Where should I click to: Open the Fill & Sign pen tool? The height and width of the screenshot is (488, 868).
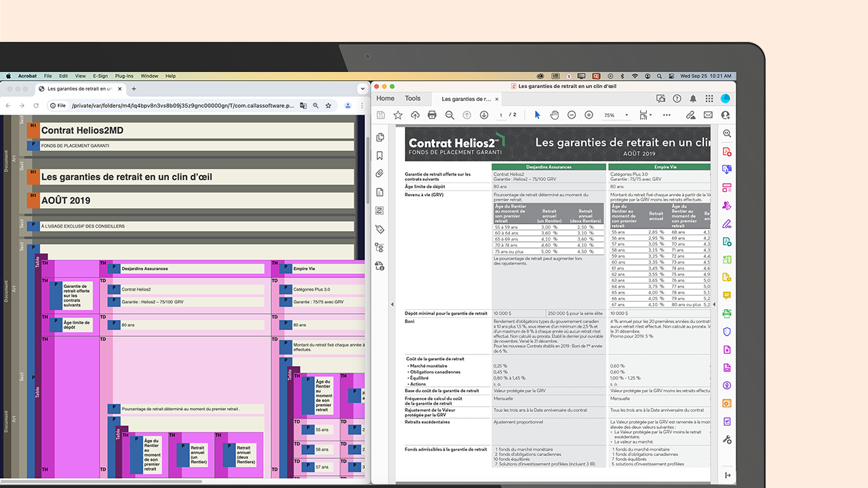coord(727,224)
